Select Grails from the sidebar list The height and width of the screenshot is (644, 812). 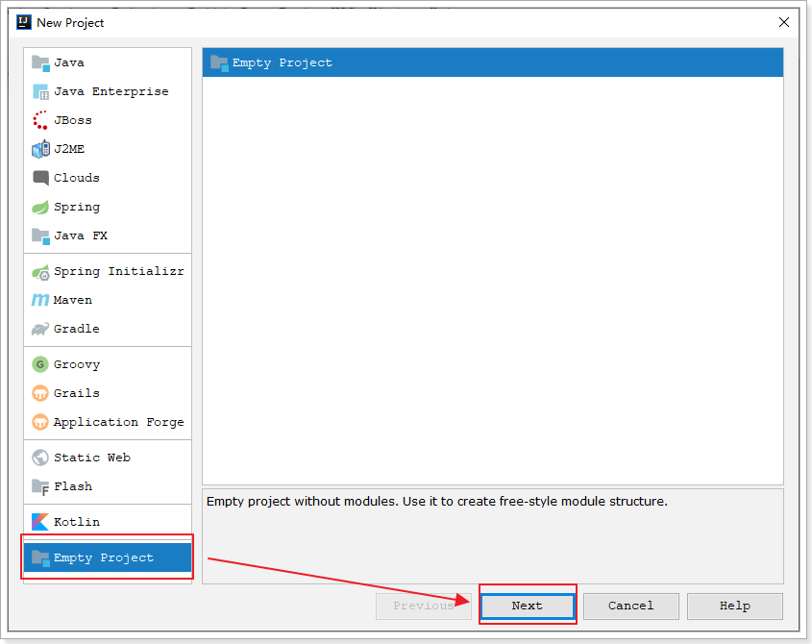(x=76, y=393)
